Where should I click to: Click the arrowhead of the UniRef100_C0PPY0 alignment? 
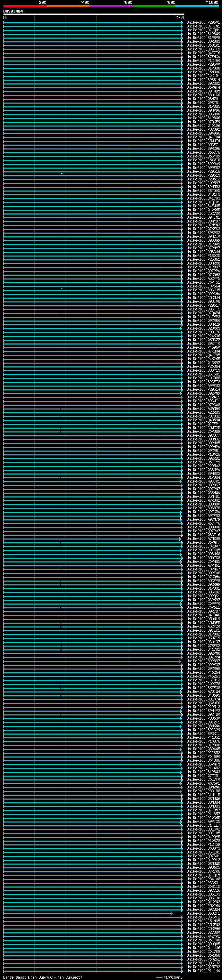[181, 604]
